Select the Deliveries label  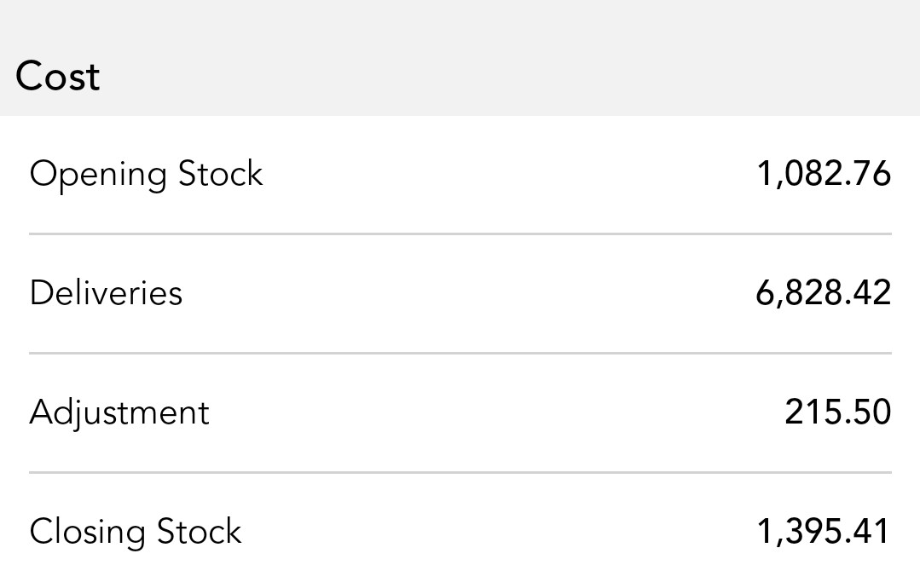[106, 293]
